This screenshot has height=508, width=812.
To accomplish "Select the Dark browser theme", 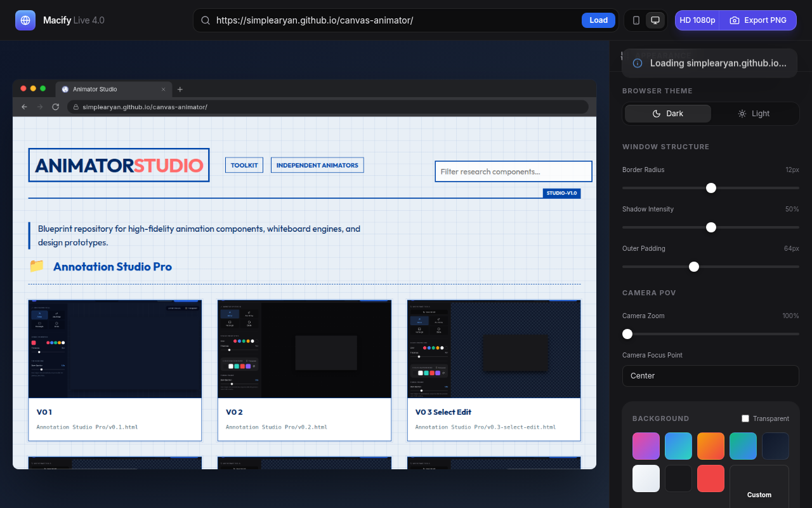I will 667,114.
